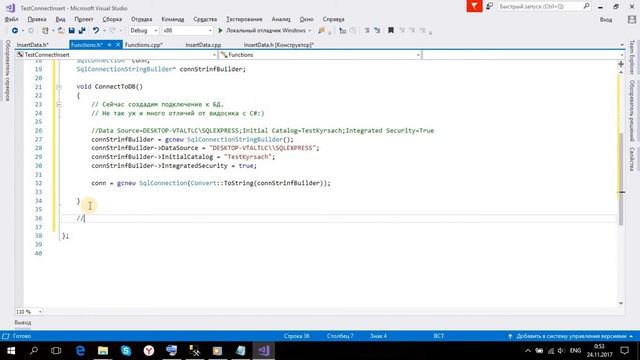Open the Средства menu
The height and width of the screenshot is (360, 640).
(205, 19)
